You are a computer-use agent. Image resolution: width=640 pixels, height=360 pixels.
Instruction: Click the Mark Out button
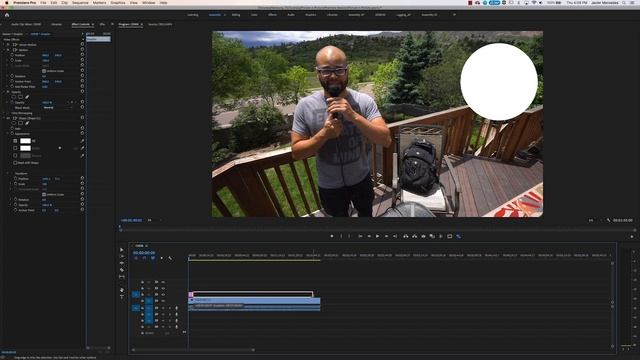[349, 236]
